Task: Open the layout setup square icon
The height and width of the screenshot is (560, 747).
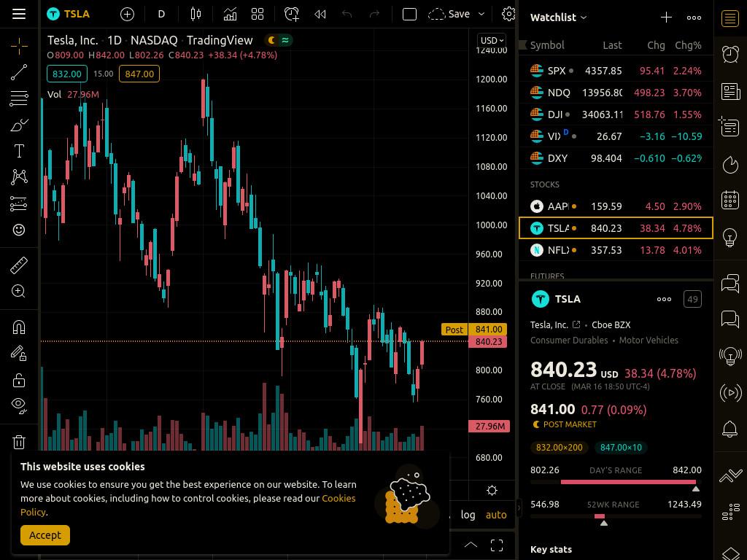Action: tap(410, 15)
